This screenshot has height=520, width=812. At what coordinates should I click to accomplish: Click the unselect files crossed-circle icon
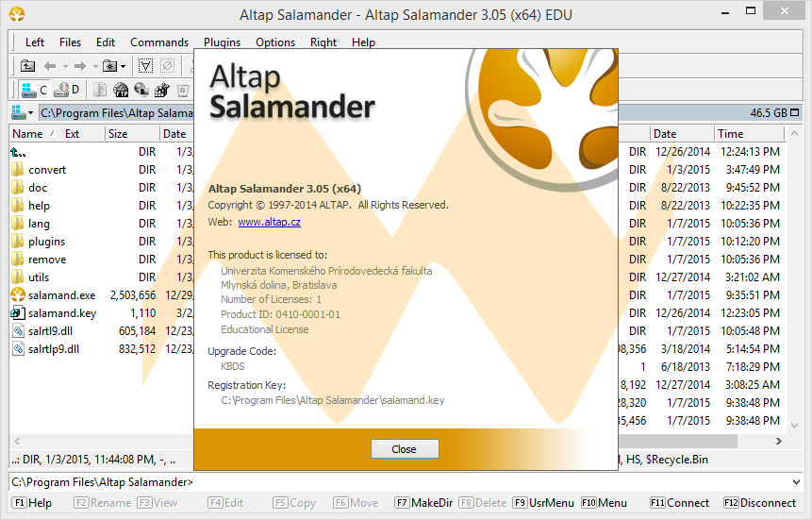tap(167, 66)
